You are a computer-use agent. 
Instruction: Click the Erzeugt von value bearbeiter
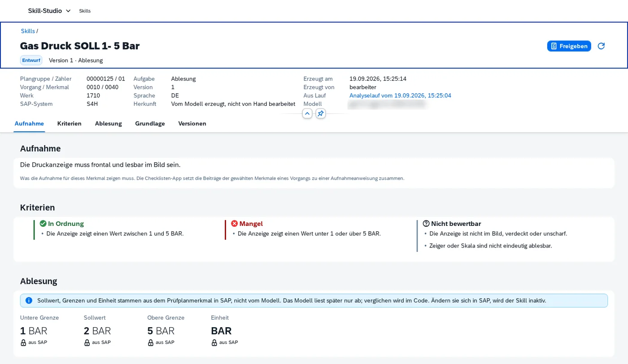pyautogui.click(x=363, y=87)
